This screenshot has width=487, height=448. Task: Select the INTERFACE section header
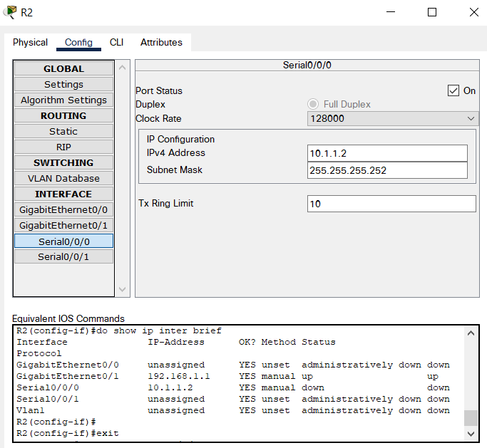point(63,194)
